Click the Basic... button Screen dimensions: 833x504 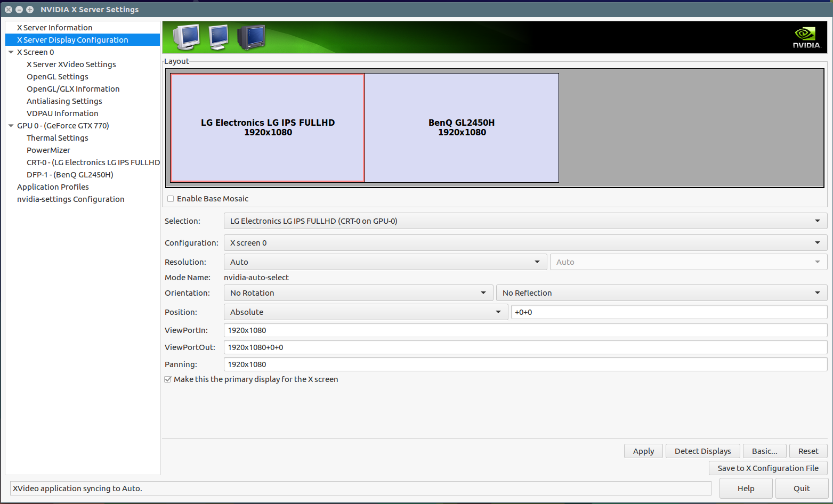point(765,451)
